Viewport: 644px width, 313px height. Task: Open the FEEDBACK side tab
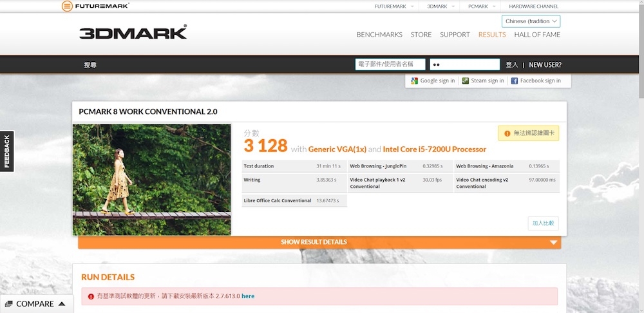7,151
